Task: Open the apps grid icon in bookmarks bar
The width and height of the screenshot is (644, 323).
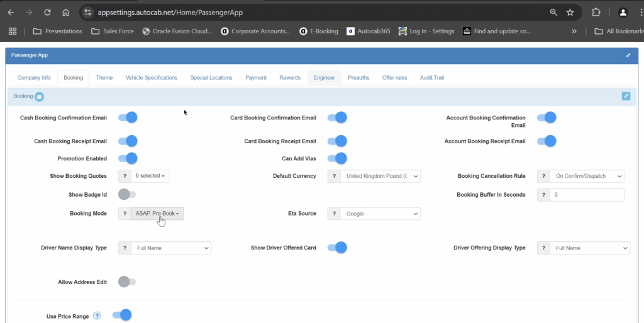Action: click(x=13, y=31)
